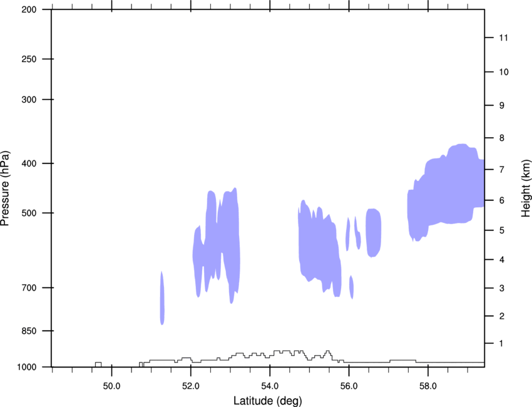The width and height of the screenshot is (532, 407).
Task: Click the 1000 pressure tick label
Action: pos(27,367)
